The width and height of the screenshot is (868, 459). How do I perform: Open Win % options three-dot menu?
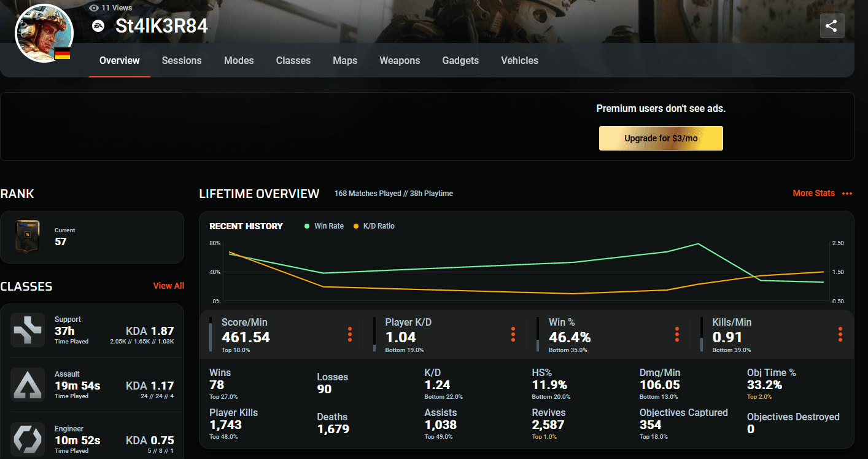(677, 334)
